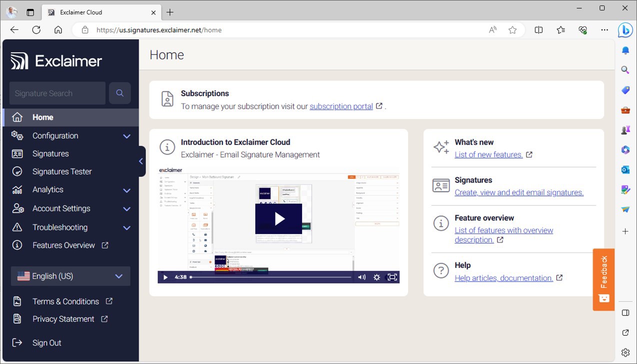Select the Exclaimer Cloud tab
The height and width of the screenshot is (364, 637).
tap(101, 12)
